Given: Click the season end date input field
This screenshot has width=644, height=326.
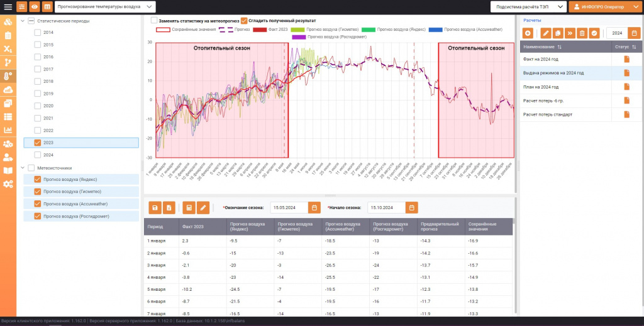Looking at the screenshot, I should click(289, 208).
